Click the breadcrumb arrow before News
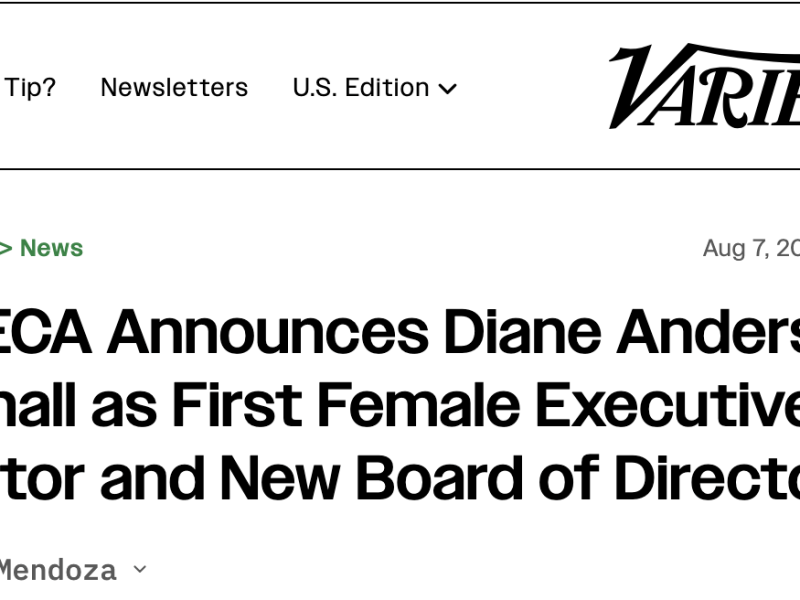Screen dimensions: 800x600 click(x=5, y=248)
